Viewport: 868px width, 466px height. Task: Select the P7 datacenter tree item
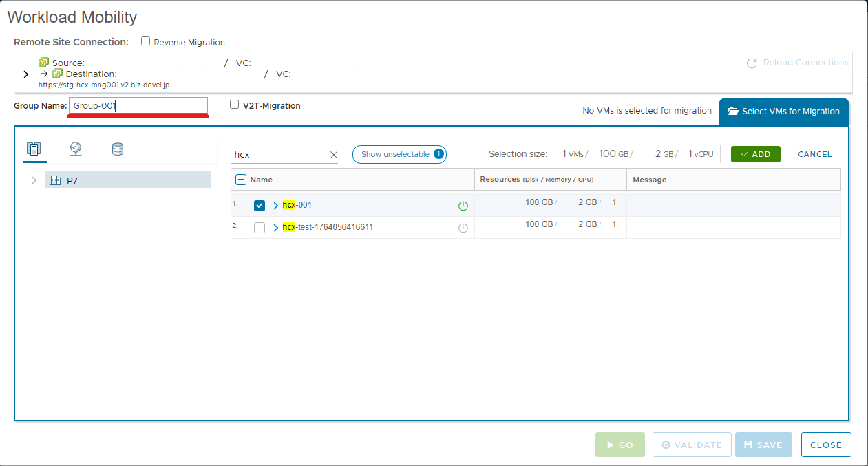click(128, 180)
